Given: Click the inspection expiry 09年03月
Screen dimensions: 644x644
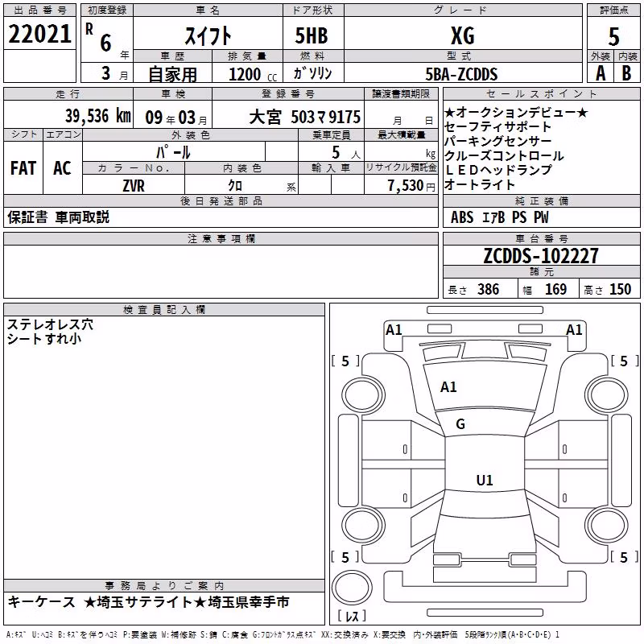Looking at the screenshot, I should pyautogui.click(x=176, y=118).
